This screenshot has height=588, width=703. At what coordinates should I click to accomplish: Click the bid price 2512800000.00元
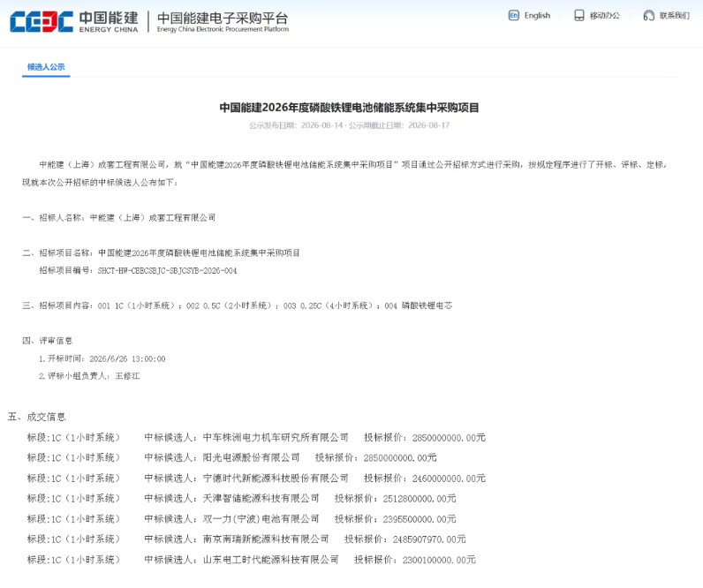point(420,498)
